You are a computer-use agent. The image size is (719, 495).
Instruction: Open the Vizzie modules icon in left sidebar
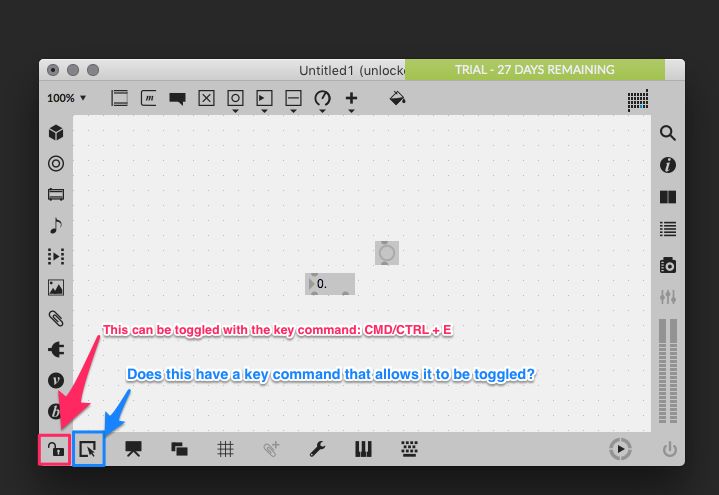[x=56, y=380]
